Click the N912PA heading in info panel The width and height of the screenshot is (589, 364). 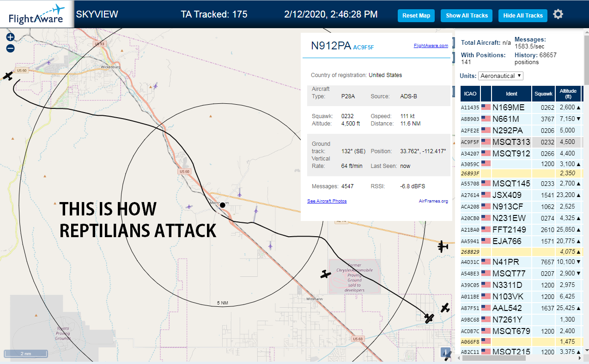coord(331,45)
